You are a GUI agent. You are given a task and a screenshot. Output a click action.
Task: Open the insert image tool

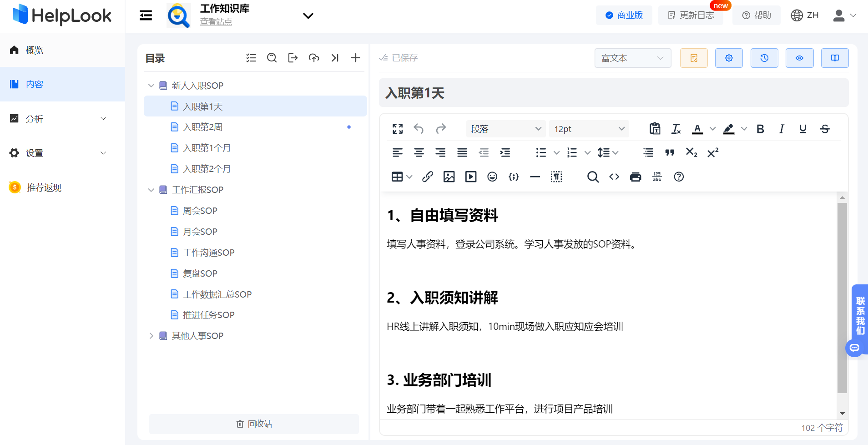(x=449, y=177)
